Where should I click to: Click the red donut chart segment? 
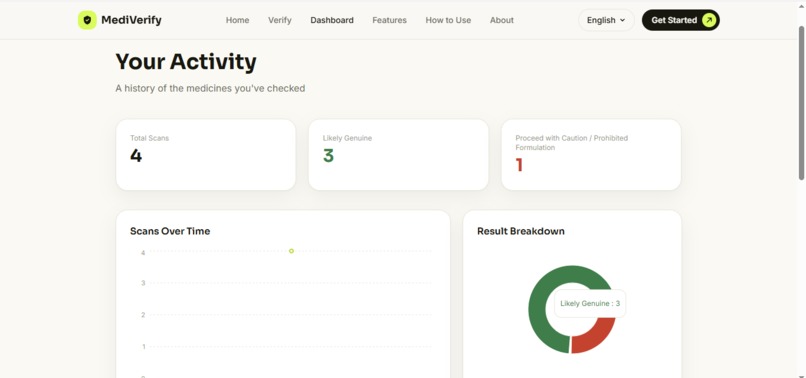596,337
